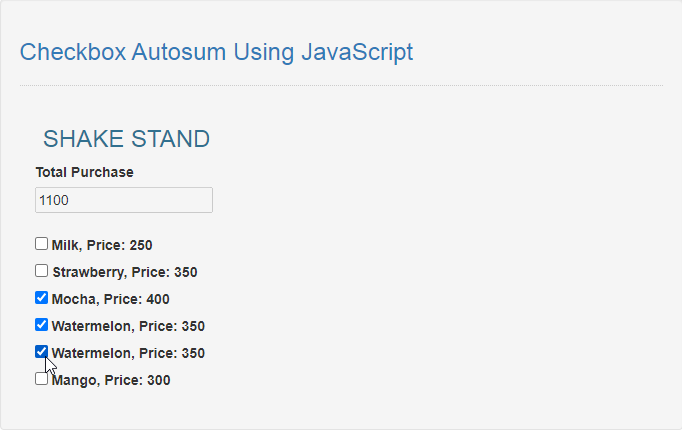Click the 'Total Purchase' label
Screen dimensions: 682x430
coord(84,172)
